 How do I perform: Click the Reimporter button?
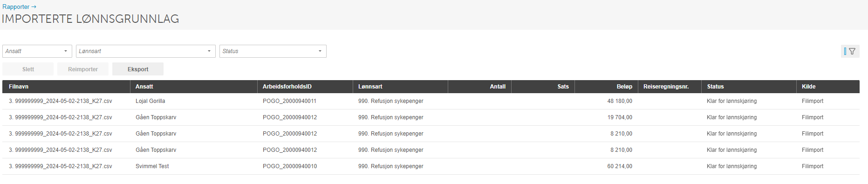83,69
